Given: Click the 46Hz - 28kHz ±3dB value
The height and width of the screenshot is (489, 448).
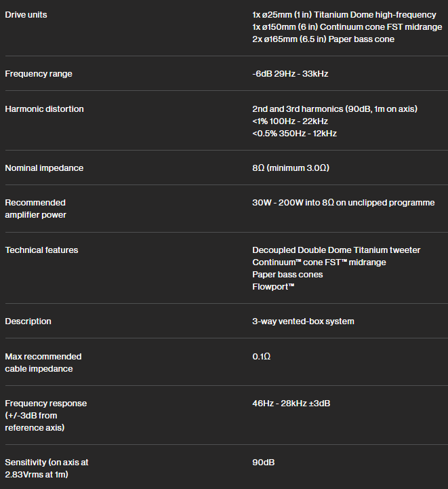Looking at the screenshot, I should [291, 404].
